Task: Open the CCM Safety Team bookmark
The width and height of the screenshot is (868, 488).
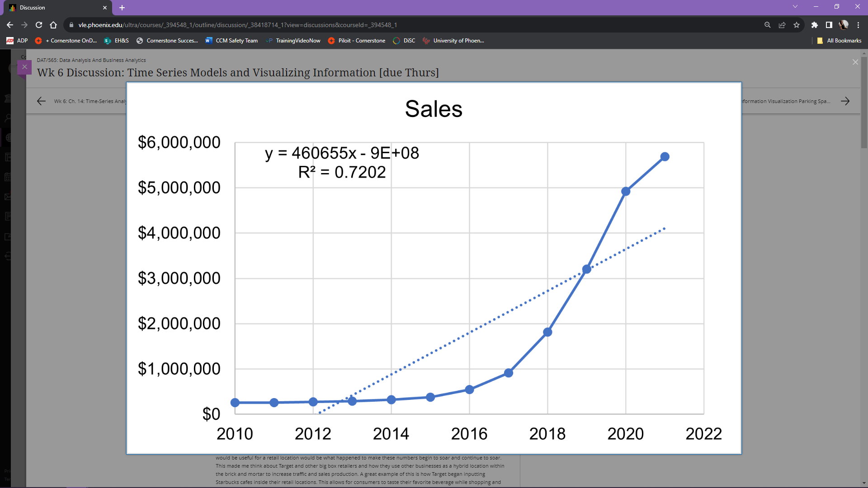Action: (x=231, y=41)
